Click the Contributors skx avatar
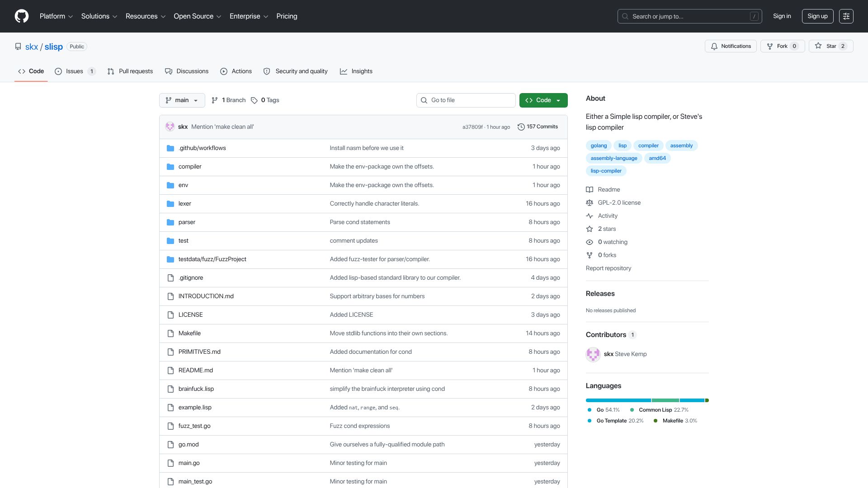 point(593,354)
